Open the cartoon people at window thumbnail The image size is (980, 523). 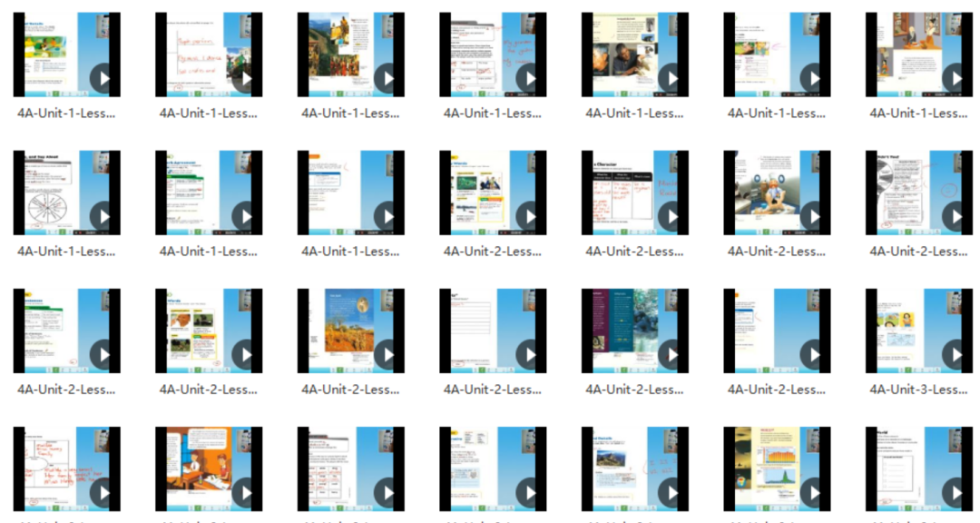pos(918,54)
